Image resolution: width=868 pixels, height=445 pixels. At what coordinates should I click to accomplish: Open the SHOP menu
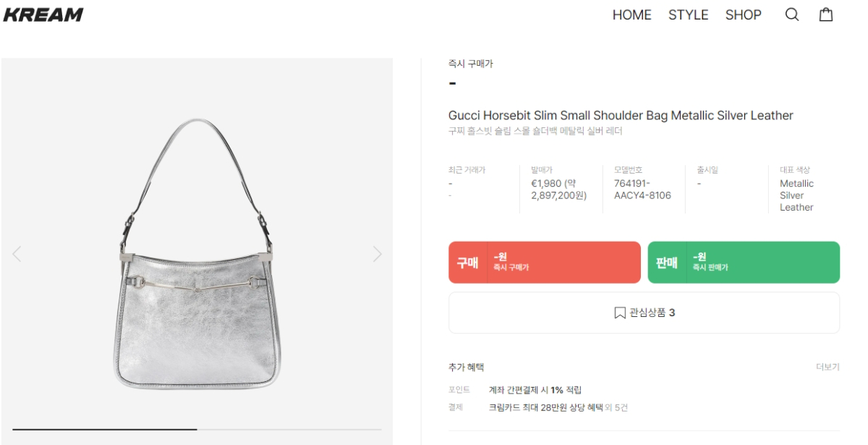[x=744, y=14]
